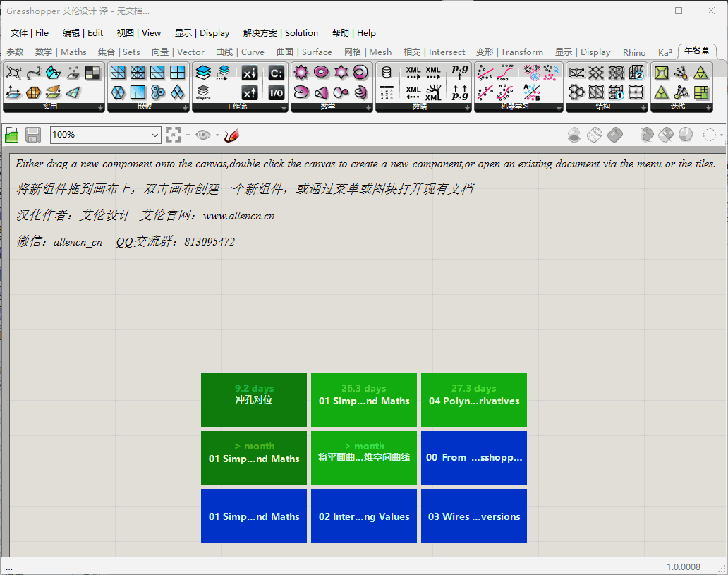
Task: Select the cube grid icon marked 2
Action: pos(636,73)
